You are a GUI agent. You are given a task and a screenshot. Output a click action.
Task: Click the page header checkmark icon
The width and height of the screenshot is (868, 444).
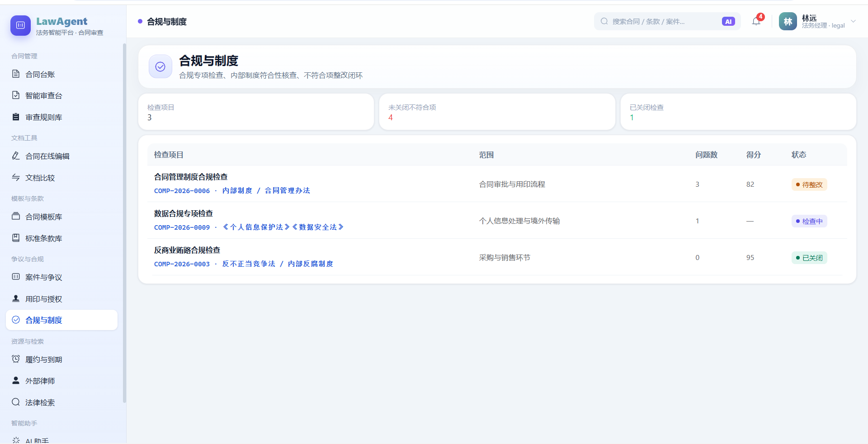coord(160,66)
